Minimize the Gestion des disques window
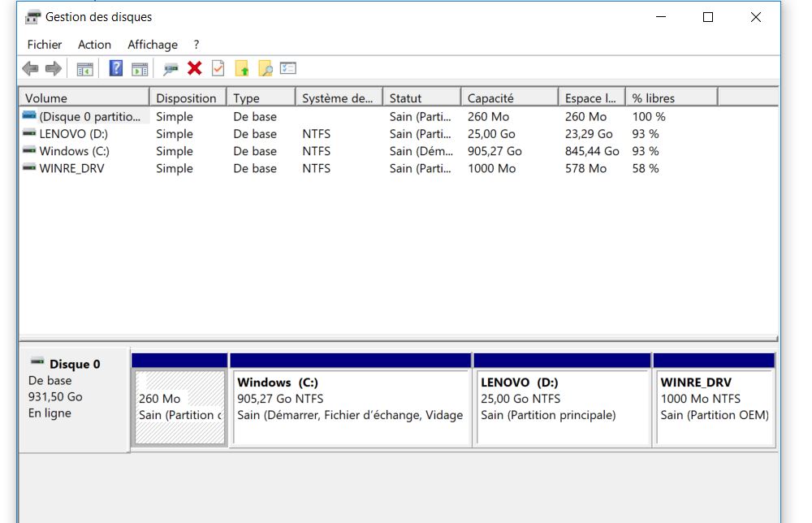This screenshot has height=523, width=812. pyautogui.click(x=661, y=17)
